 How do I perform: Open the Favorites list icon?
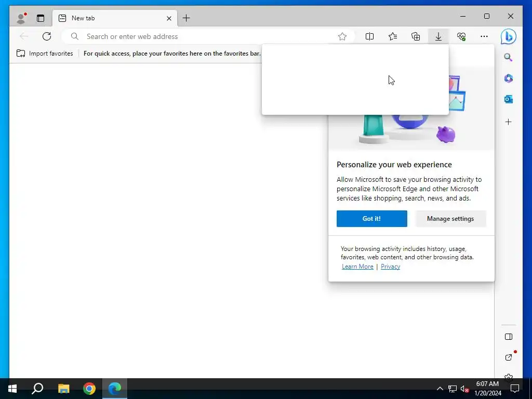[x=393, y=36]
